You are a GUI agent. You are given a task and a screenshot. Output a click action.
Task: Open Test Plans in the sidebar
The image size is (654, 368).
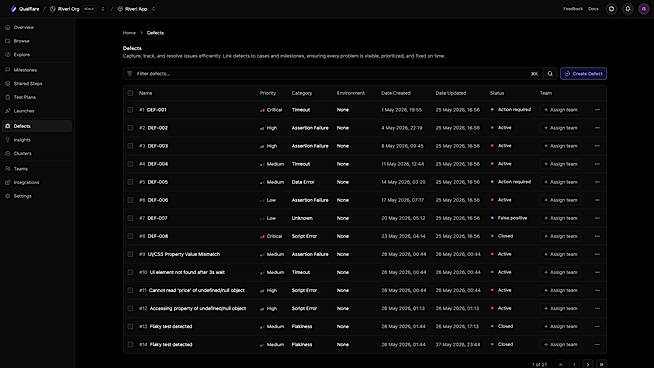tap(37, 97)
